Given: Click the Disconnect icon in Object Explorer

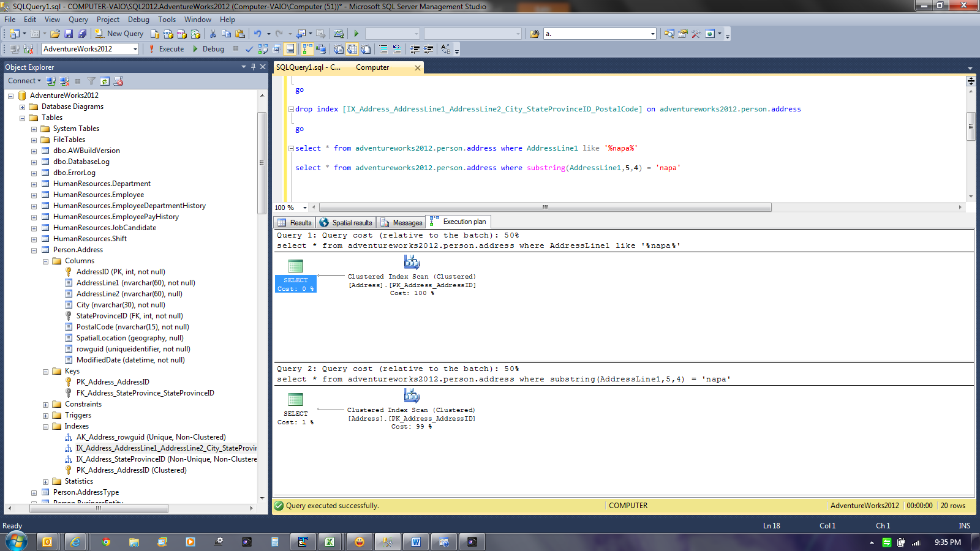Looking at the screenshot, I should 64,81.
